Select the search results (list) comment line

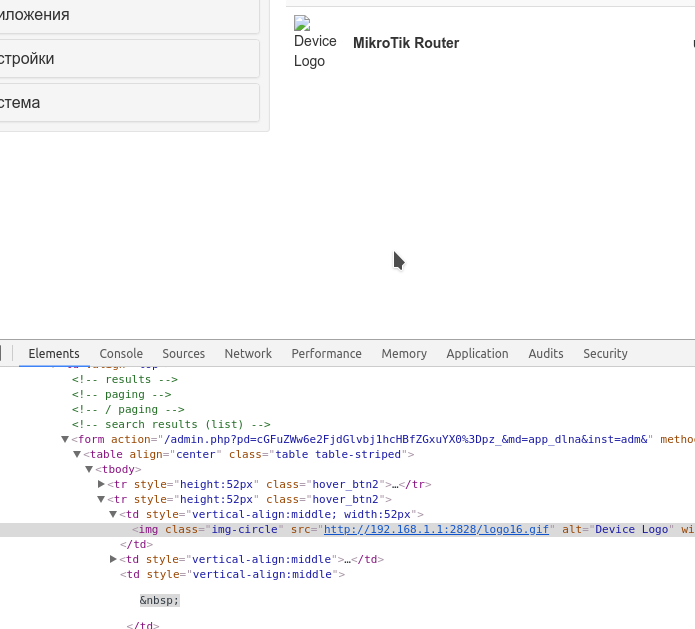(x=171, y=424)
